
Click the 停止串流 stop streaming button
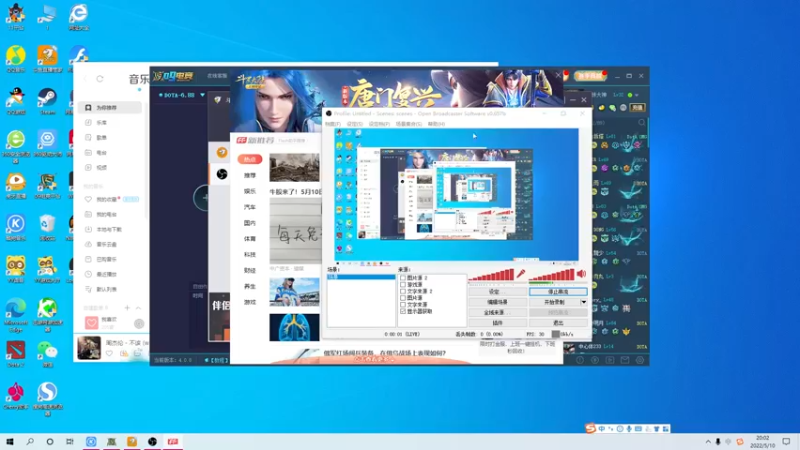point(558,292)
